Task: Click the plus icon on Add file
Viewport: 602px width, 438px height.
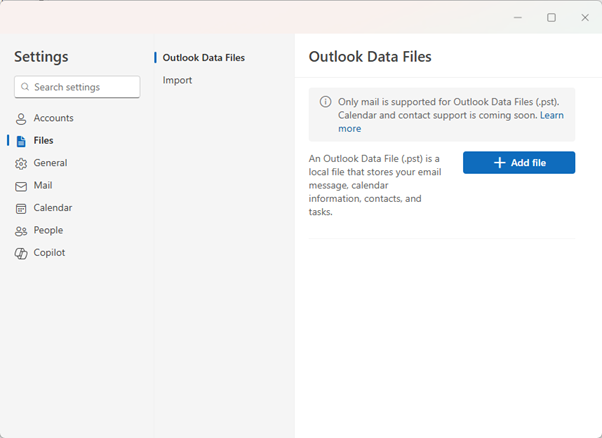Action: point(499,163)
